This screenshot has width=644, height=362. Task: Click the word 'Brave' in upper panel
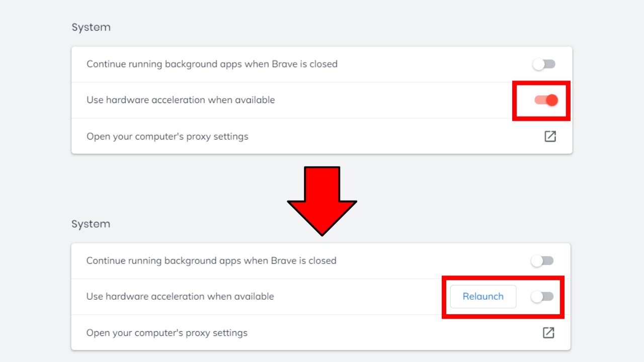pyautogui.click(x=284, y=64)
